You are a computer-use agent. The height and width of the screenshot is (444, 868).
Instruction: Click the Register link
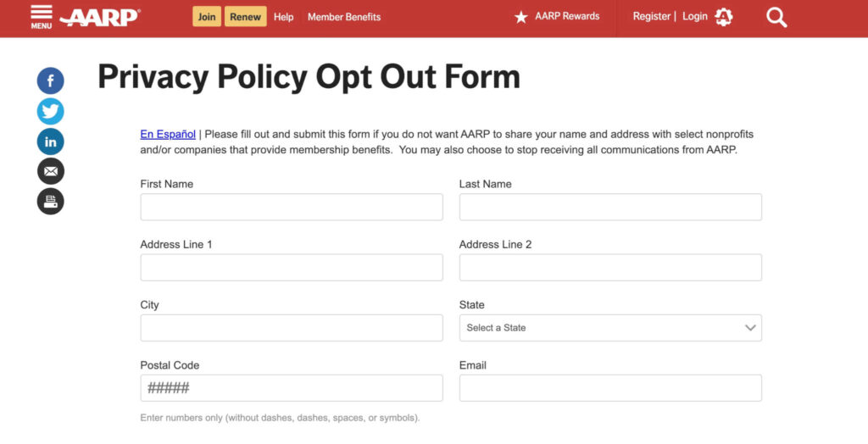pyautogui.click(x=651, y=17)
